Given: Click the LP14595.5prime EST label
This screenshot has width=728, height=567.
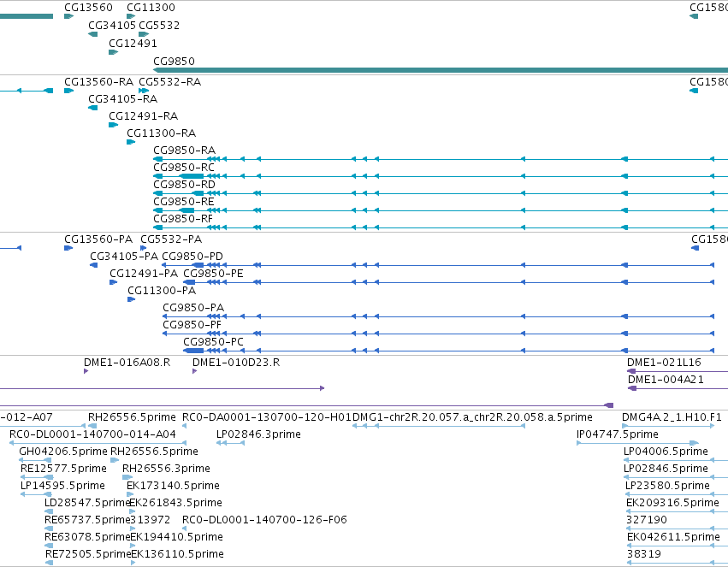Looking at the screenshot, I should click(x=62, y=487).
